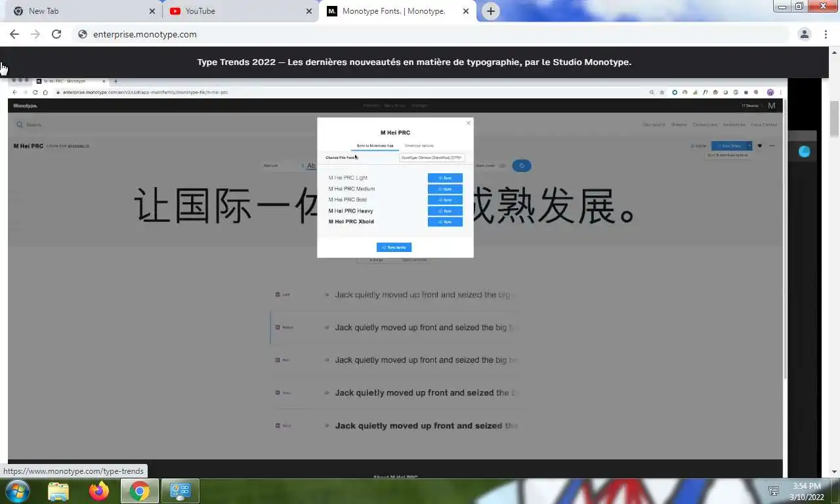Close the YouTube browser tab

click(x=309, y=11)
